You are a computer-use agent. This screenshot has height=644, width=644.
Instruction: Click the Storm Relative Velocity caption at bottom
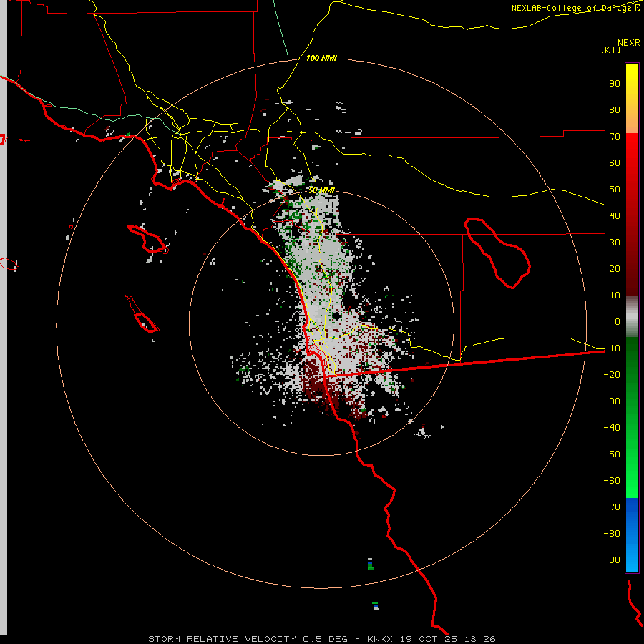321,639
